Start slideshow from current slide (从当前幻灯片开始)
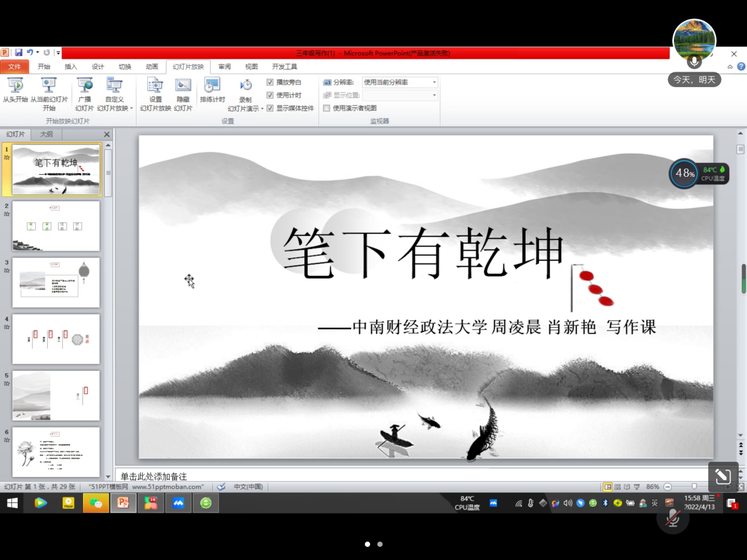The image size is (747, 560). [49, 86]
